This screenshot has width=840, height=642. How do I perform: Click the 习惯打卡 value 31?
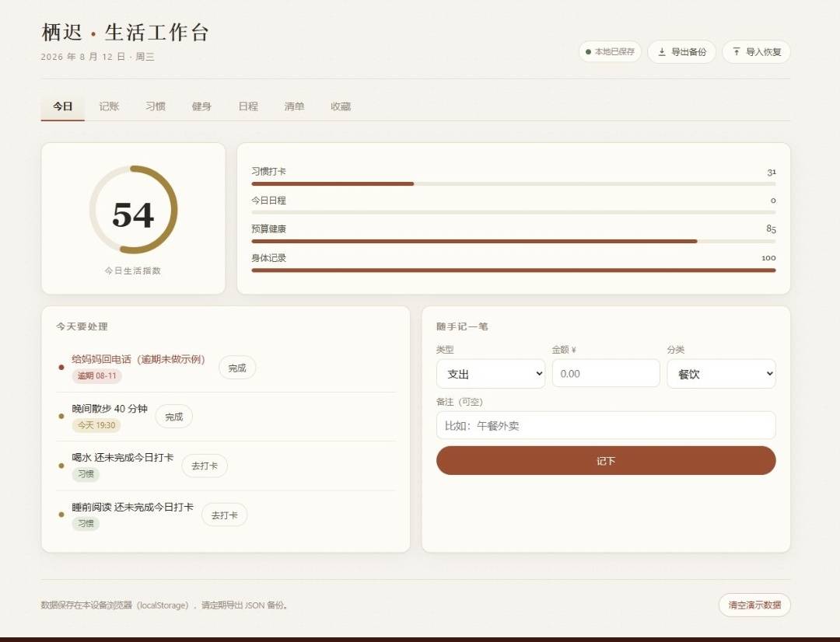tap(772, 172)
